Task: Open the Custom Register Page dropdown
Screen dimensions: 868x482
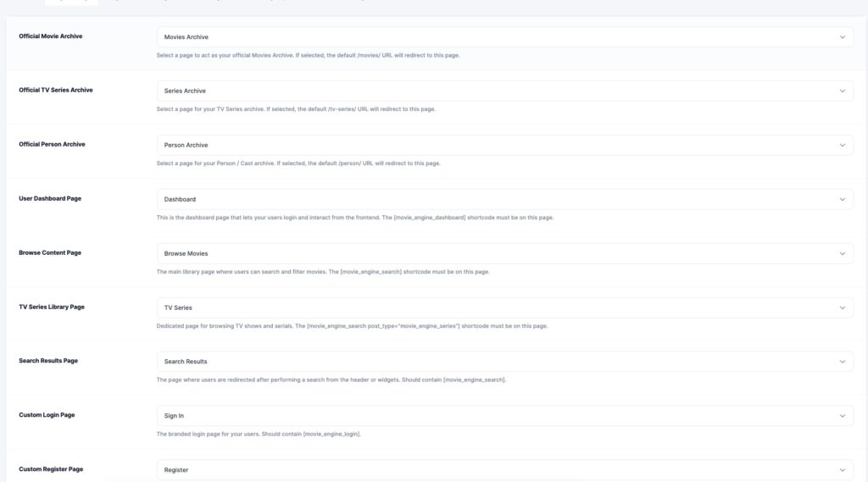Action: click(504, 469)
